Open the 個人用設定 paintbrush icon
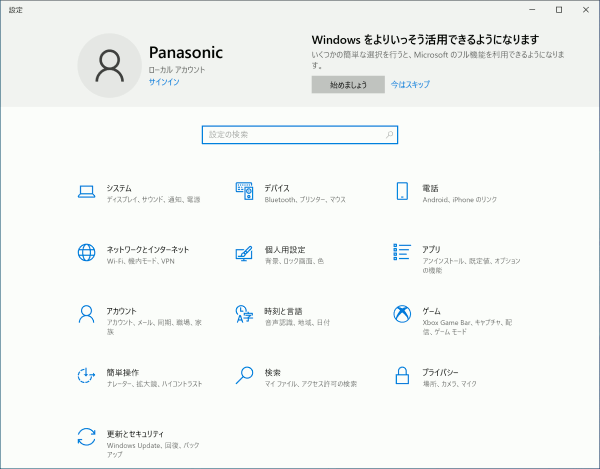 [244, 253]
